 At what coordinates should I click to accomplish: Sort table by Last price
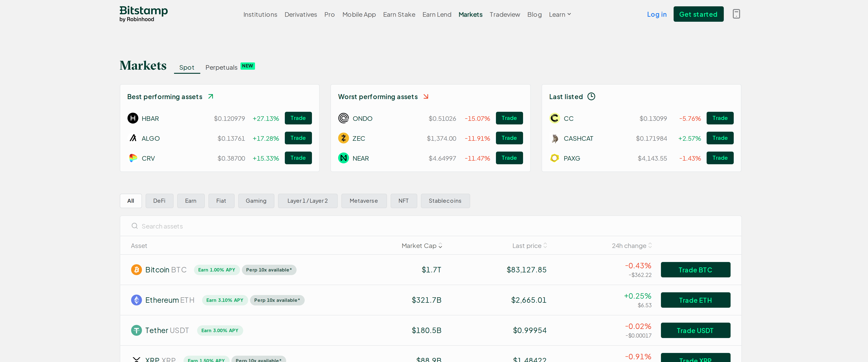(x=529, y=246)
